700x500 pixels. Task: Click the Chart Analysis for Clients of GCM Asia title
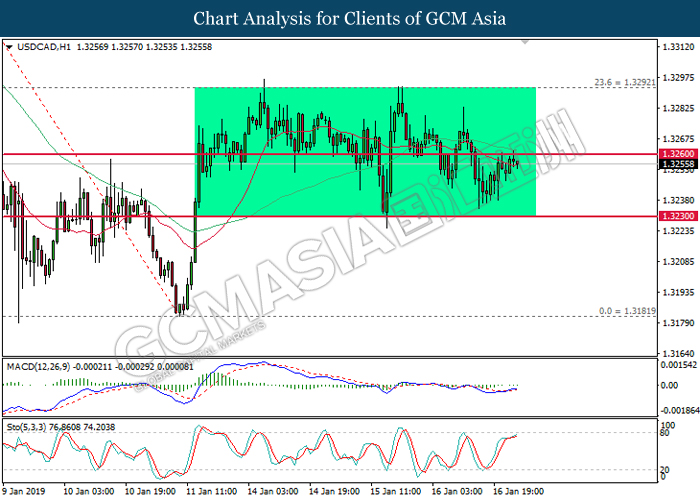coord(350,18)
